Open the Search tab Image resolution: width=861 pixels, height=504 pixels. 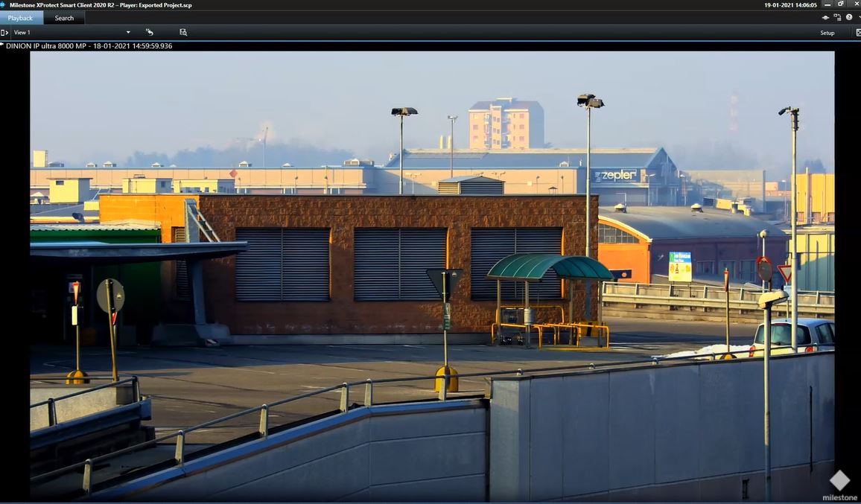[64, 18]
